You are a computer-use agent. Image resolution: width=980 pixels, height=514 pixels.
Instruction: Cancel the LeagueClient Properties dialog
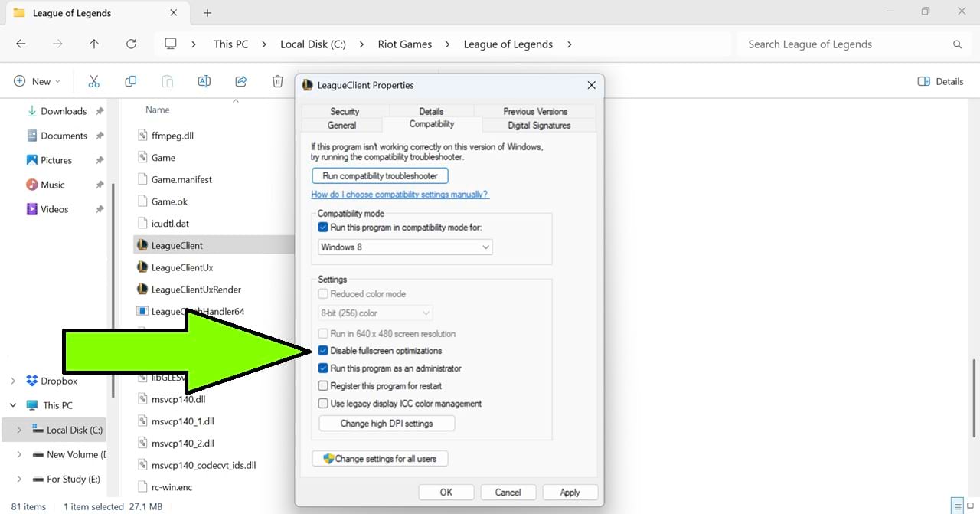pos(508,493)
